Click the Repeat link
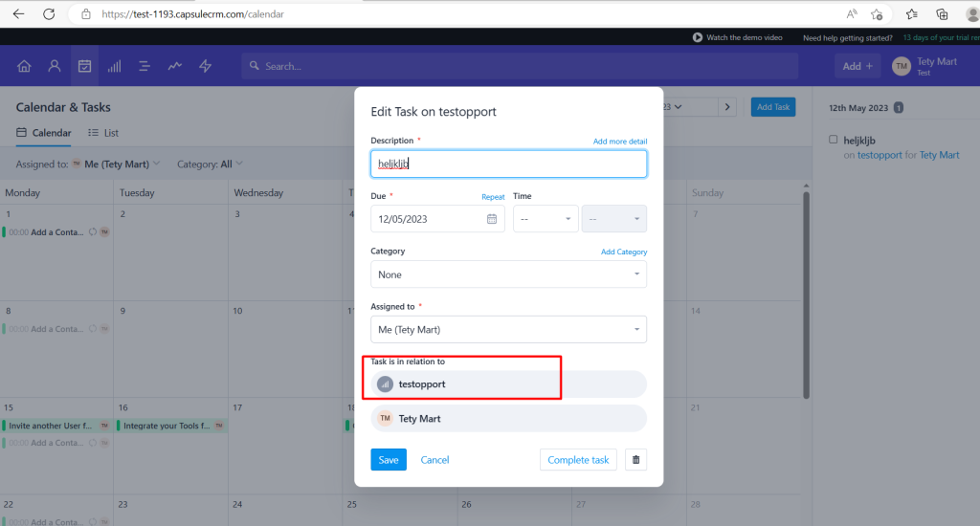 [x=493, y=197]
